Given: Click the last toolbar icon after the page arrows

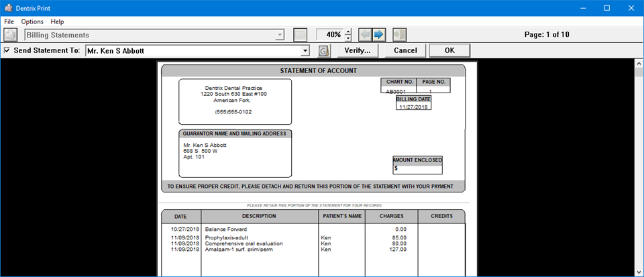Looking at the screenshot, I should click(x=400, y=35).
